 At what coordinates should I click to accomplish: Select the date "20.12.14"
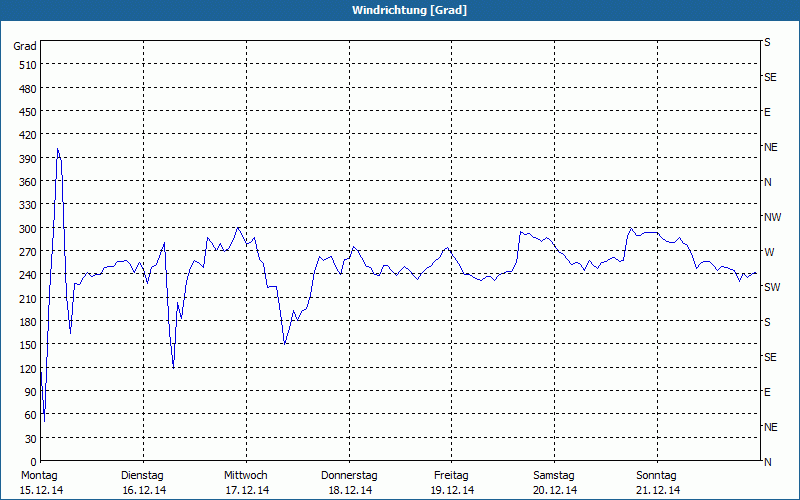point(556,491)
